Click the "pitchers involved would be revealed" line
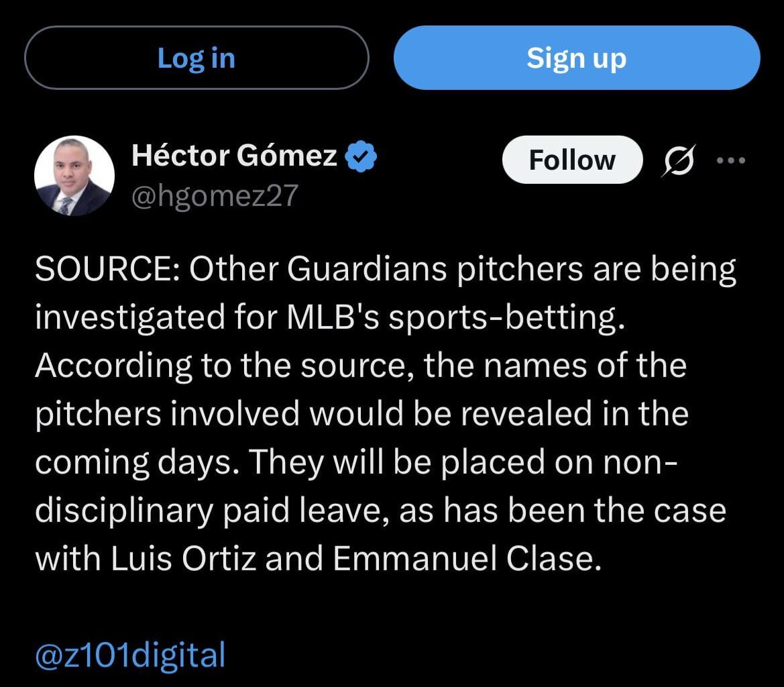Viewport: 784px width, 687px height. coord(361,414)
